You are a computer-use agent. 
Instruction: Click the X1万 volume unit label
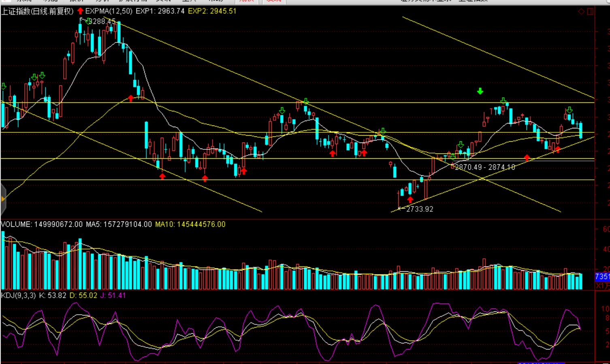coord(602,285)
